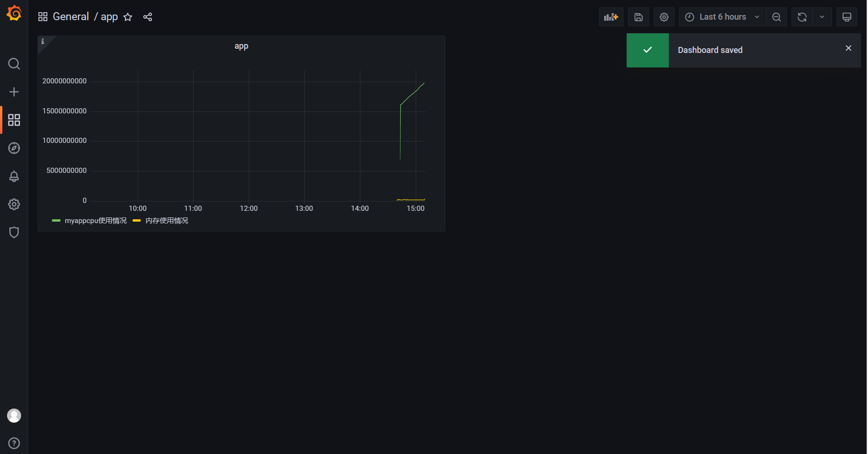
Task: Click the 15000000000 y-axis label
Action: (65, 111)
